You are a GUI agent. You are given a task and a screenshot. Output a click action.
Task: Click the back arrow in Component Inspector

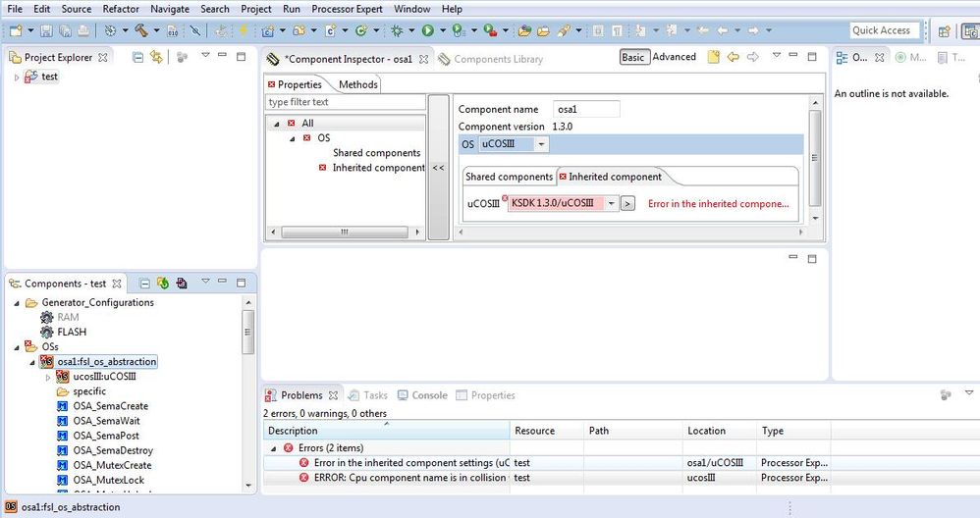point(734,57)
